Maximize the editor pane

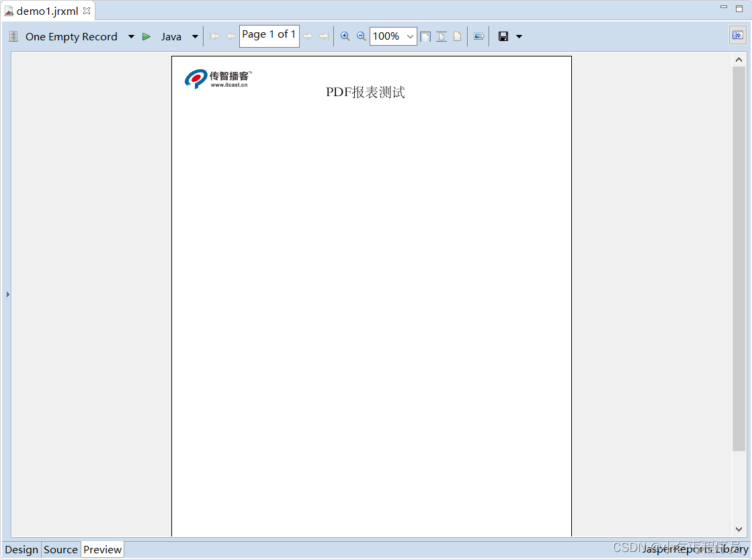pyautogui.click(x=739, y=8)
